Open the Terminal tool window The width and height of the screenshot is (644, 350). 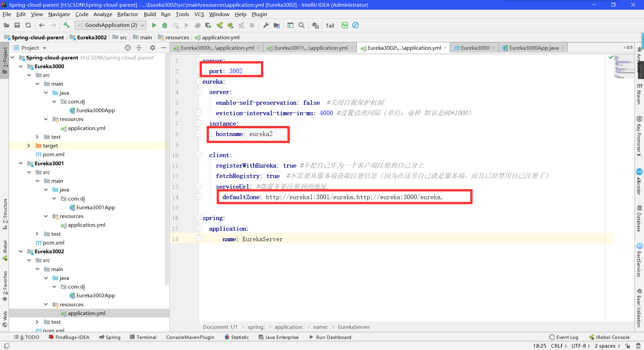tap(143, 337)
